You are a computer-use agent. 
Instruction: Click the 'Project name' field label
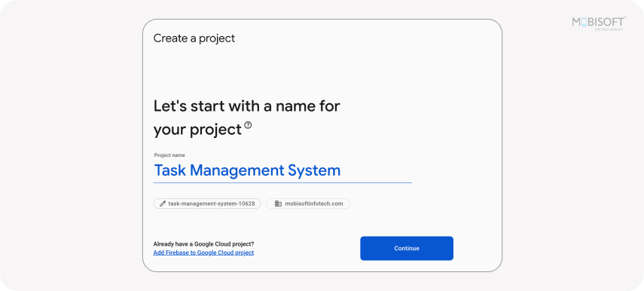[169, 155]
